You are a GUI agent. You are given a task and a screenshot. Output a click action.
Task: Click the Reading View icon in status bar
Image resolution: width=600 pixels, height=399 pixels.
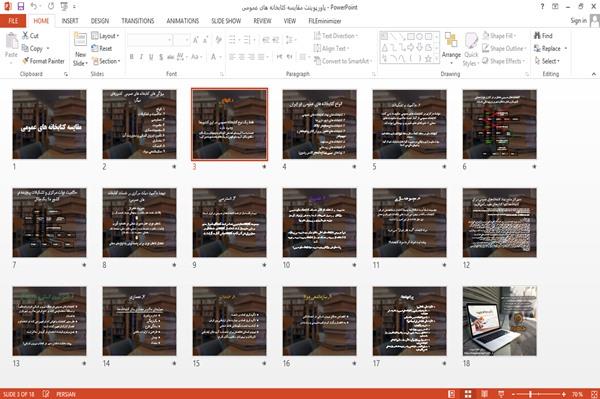point(484,394)
